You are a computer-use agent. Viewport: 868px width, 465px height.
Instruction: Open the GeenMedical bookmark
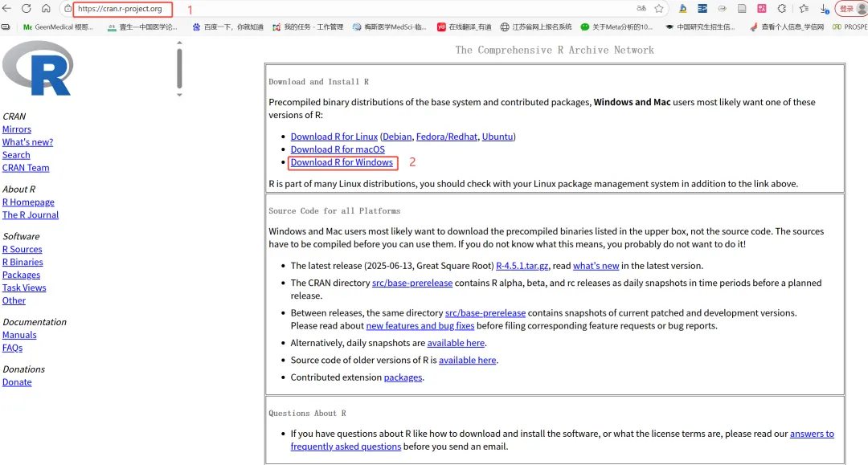[x=58, y=27]
